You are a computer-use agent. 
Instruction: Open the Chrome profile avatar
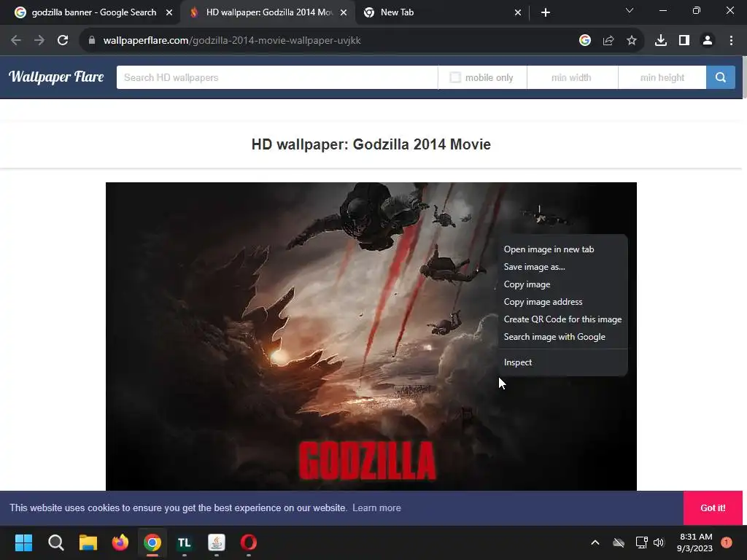[x=708, y=41]
